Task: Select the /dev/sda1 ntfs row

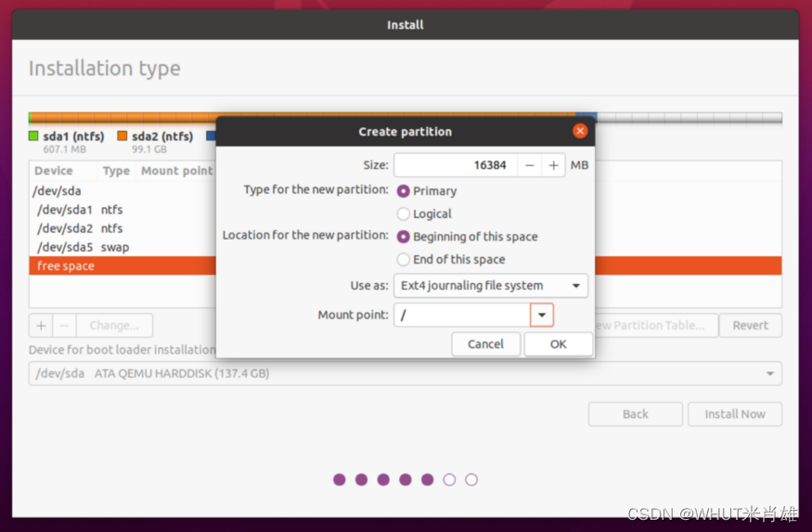Action: click(123, 210)
